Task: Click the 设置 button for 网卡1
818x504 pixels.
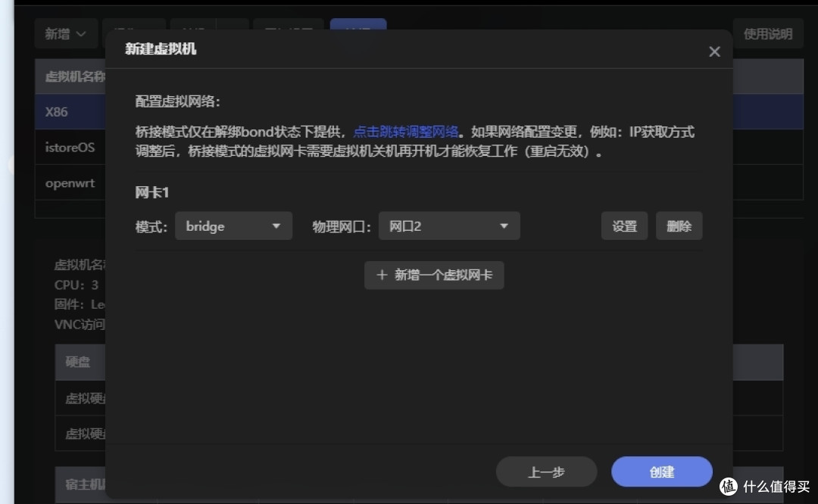Action: click(x=624, y=226)
